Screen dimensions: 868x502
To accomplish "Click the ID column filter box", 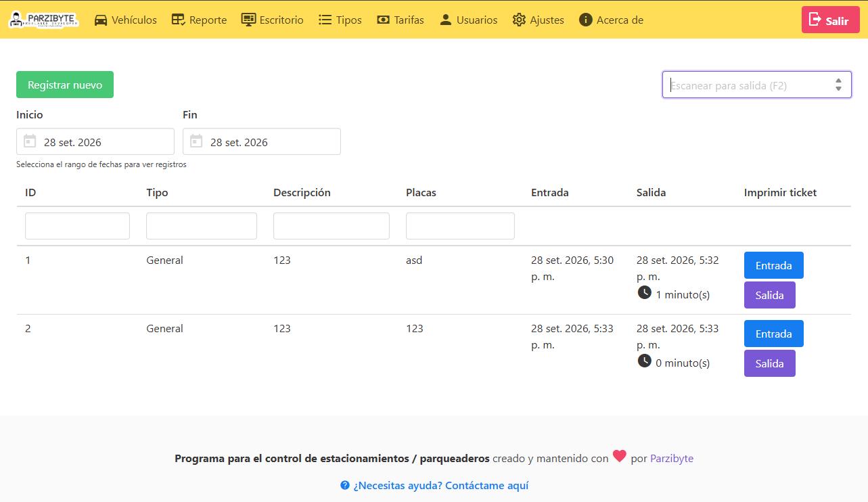I will (x=77, y=226).
